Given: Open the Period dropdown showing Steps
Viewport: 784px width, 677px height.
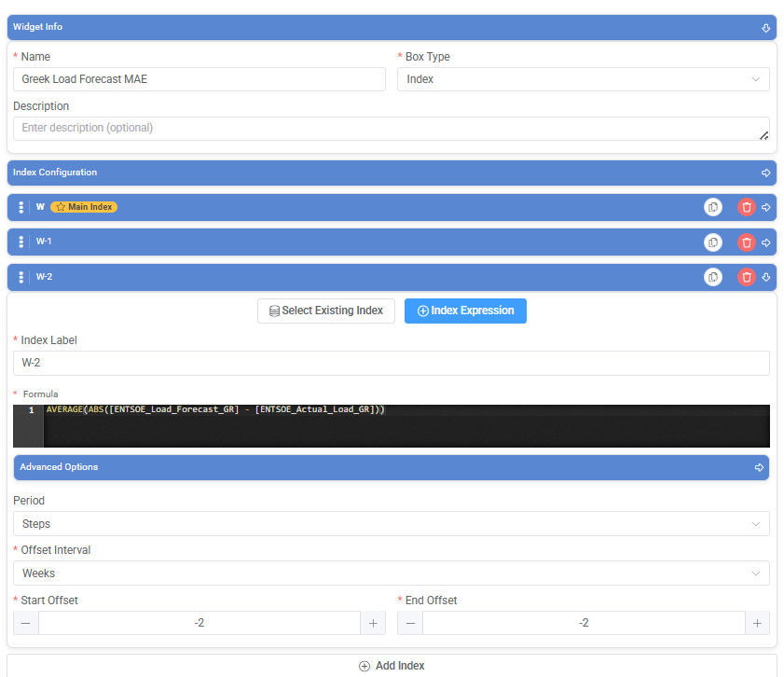Looking at the screenshot, I should [391, 523].
